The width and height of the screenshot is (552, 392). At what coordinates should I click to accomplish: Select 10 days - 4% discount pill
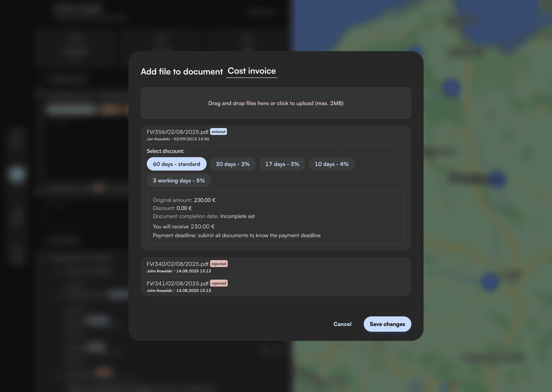[x=331, y=164]
